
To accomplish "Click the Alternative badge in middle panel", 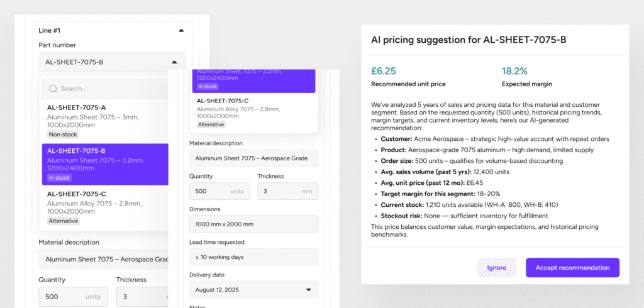I will pos(211,124).
